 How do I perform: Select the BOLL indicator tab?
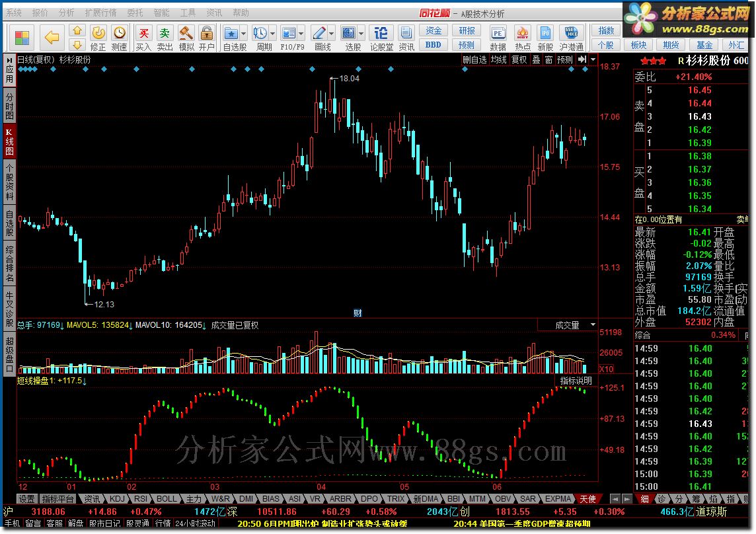(167, 499)
